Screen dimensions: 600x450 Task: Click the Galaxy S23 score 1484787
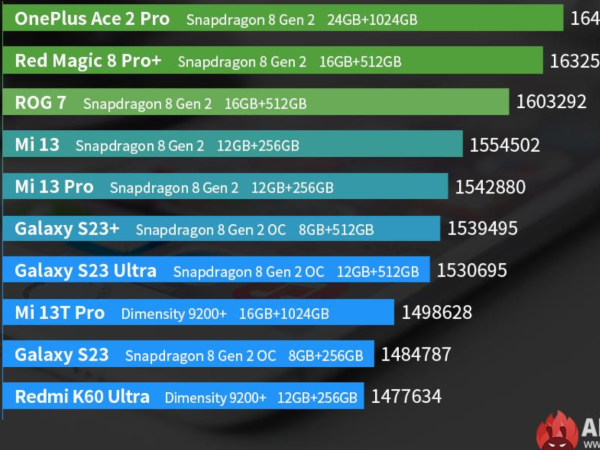click(x=416, y=355)
